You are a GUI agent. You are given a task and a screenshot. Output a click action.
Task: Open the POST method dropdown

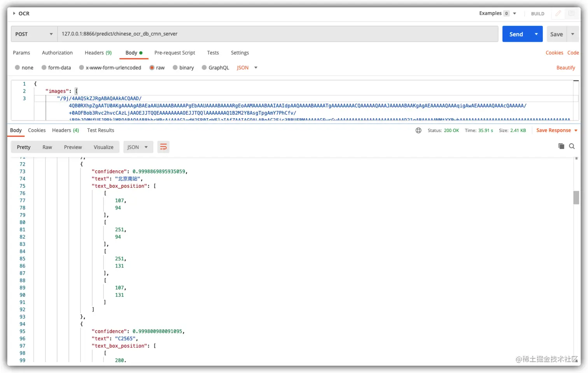click(34, 34)
